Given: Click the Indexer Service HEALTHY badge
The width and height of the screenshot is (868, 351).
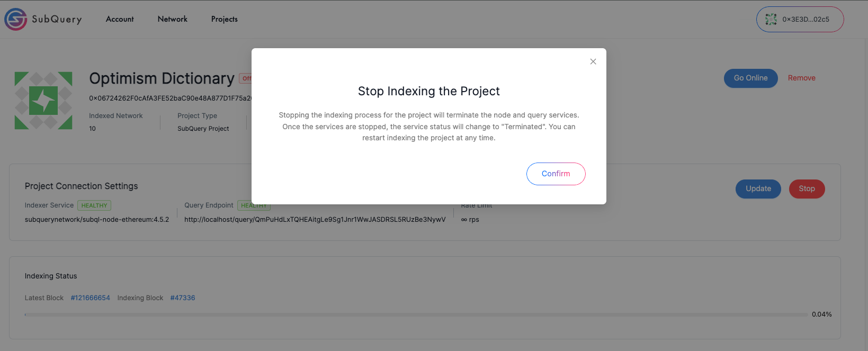Looking at the screenshot, I should [x=94, y=205].
